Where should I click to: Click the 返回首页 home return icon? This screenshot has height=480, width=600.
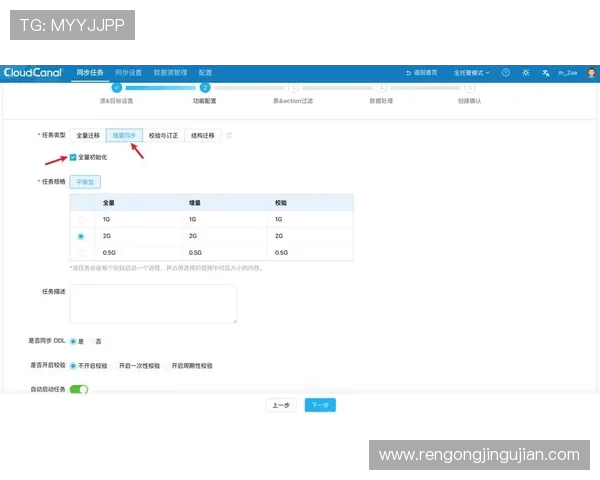(409, 73)
